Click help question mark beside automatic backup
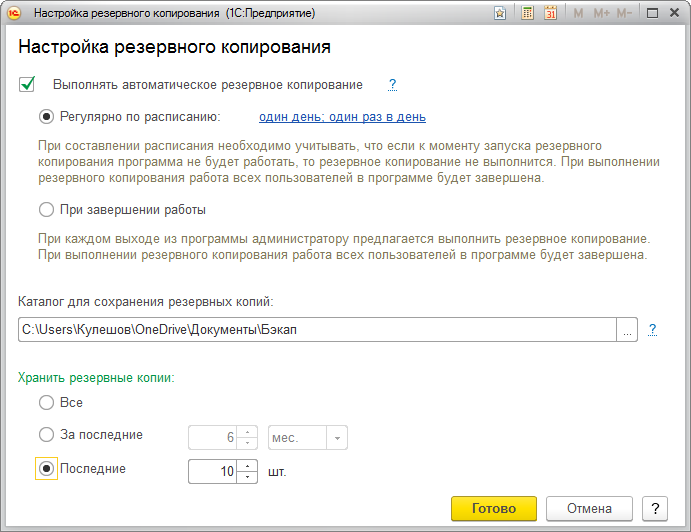Image resolution: width=691 pixels, height=532 pixels. pos(393,85)
